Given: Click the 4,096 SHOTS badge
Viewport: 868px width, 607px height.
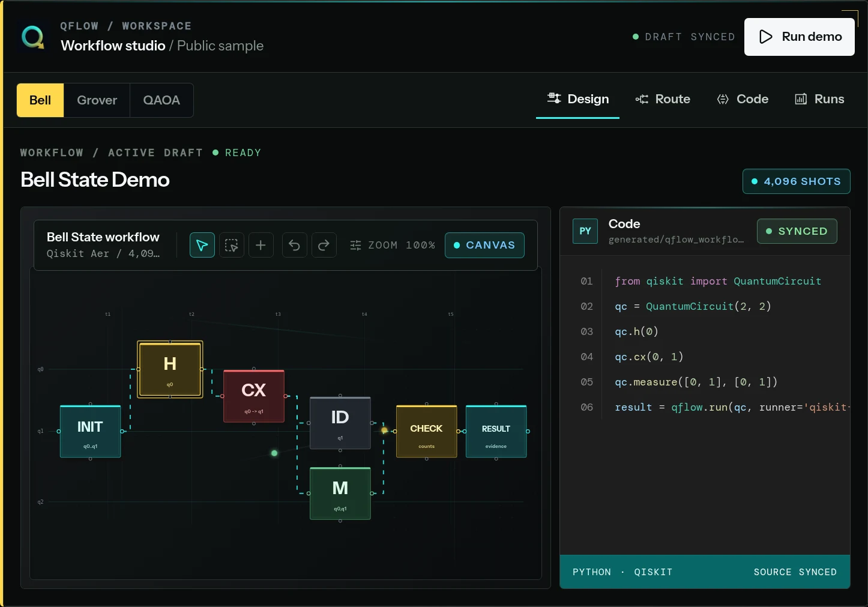Looking at the screenshot, I should point(797,181).
